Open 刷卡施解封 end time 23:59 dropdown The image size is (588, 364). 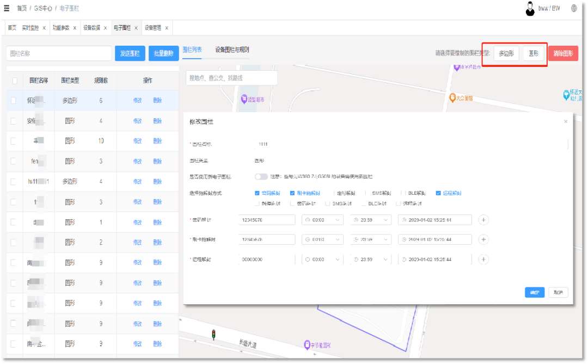(x=371, y=239)
